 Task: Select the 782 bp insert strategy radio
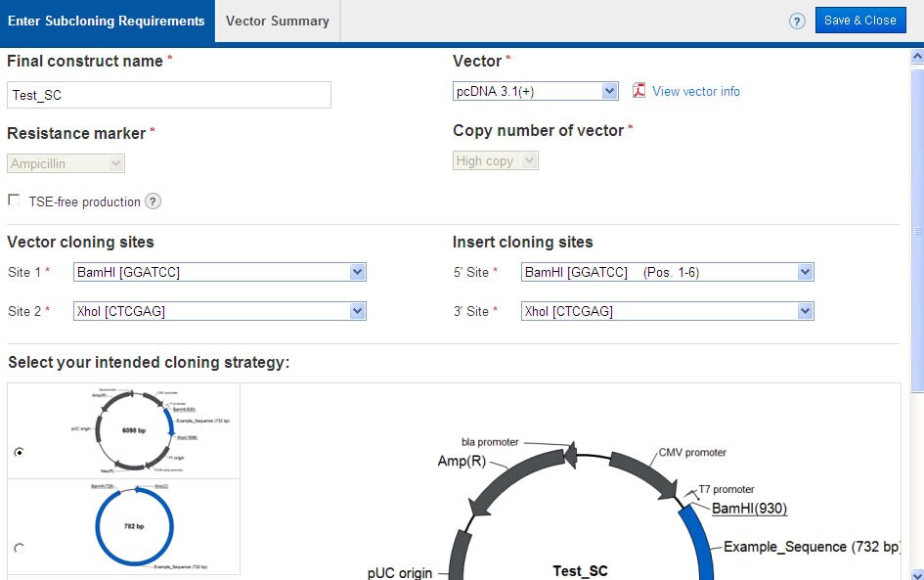[x=19, y=548]
